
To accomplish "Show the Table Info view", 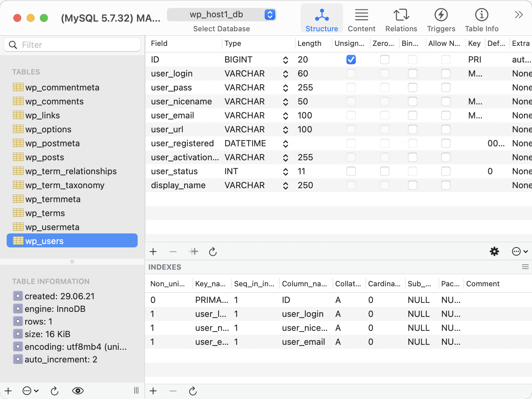I will click(x=481, y=20).
